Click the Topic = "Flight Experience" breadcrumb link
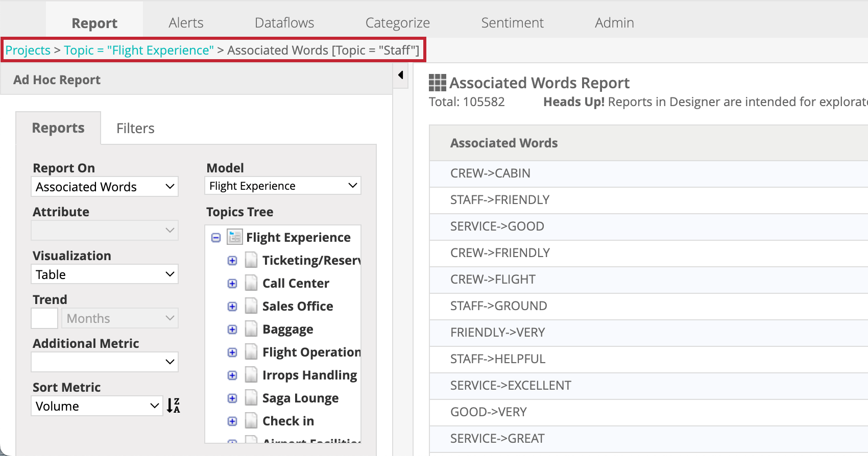 click(139, 50)
